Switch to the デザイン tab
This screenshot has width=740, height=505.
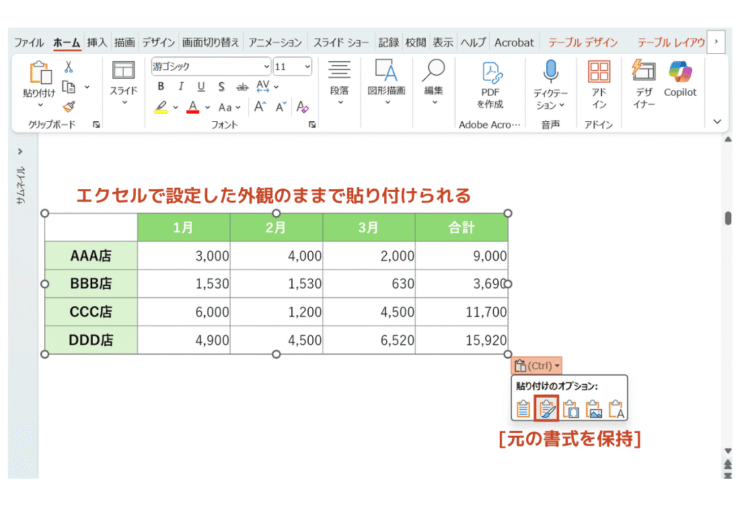[159, 42]
